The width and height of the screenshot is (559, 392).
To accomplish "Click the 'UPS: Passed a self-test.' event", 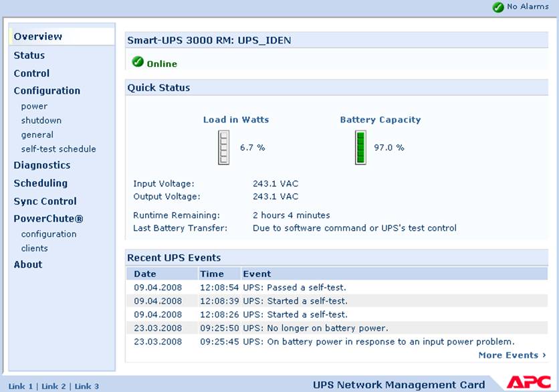I will pyautogui.click(x=294, y=288).
